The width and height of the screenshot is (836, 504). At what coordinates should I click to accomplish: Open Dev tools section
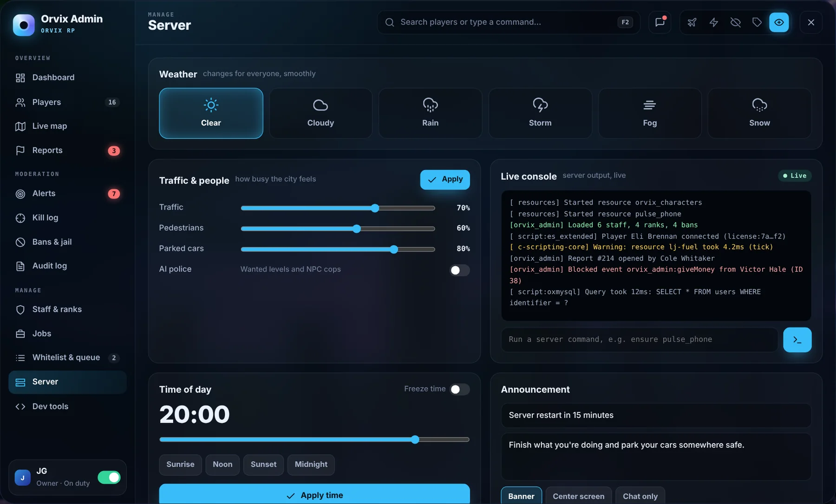[x=67, y=406]
